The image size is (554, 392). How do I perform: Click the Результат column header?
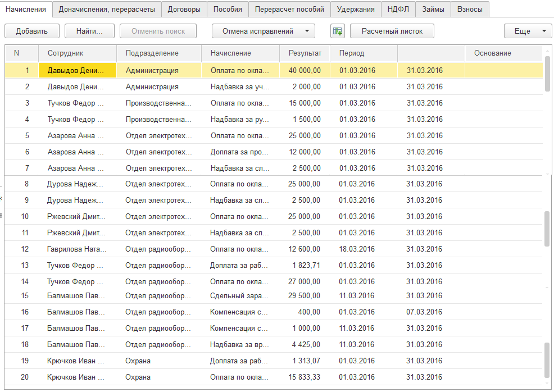305,53
